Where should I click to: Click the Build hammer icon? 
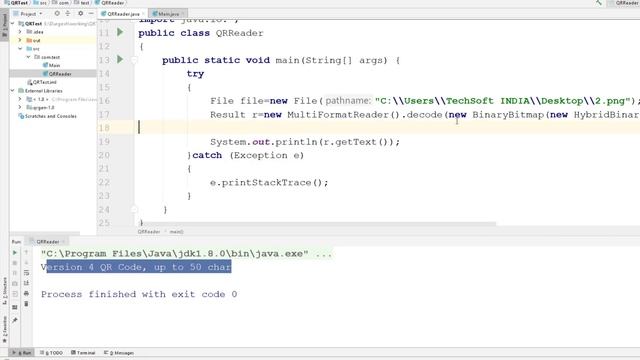pos(598,3)
